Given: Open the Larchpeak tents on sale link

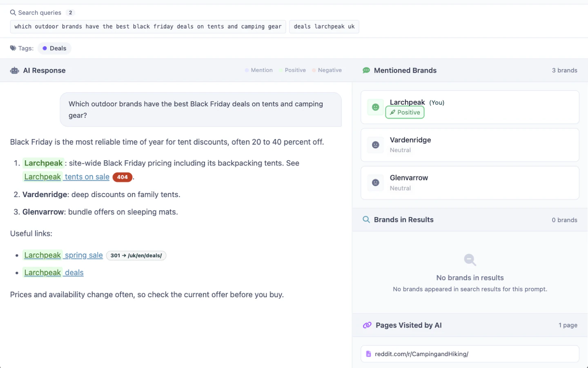Looking at the screenshot, I should tap(67, 177).
